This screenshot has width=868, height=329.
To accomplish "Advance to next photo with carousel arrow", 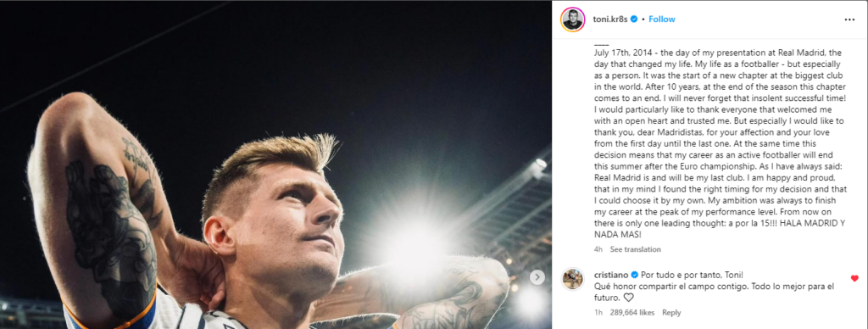I will coord(537,277).
